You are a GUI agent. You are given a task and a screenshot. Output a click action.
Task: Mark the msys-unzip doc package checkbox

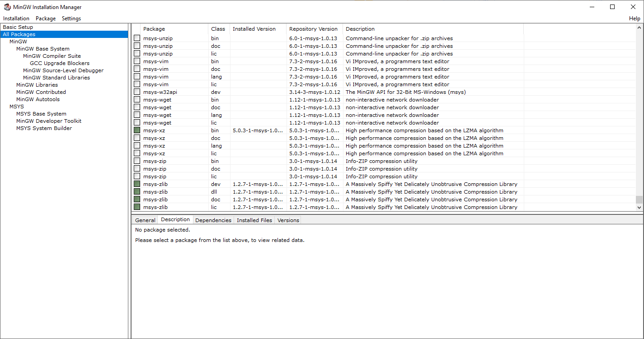[137, 46]
